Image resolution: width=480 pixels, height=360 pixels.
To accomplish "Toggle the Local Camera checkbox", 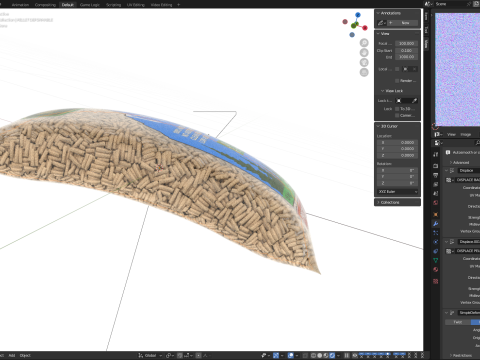I will point(397,69).
